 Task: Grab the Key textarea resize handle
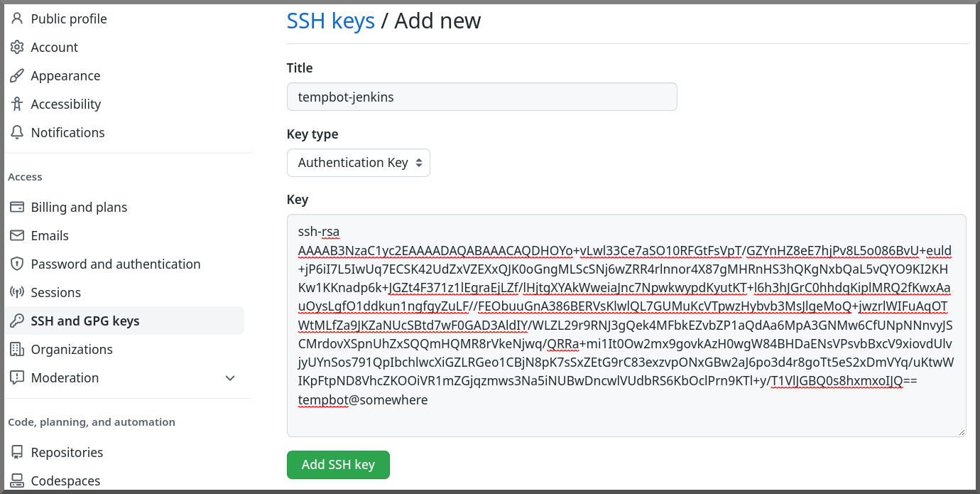pyautogui.click(x=962, y=431)
